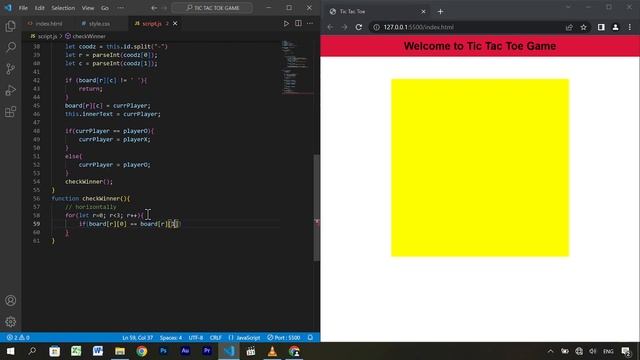
Task: Open the Chrome profile icon
Action: pyautogui.click(x=616, y=27)
